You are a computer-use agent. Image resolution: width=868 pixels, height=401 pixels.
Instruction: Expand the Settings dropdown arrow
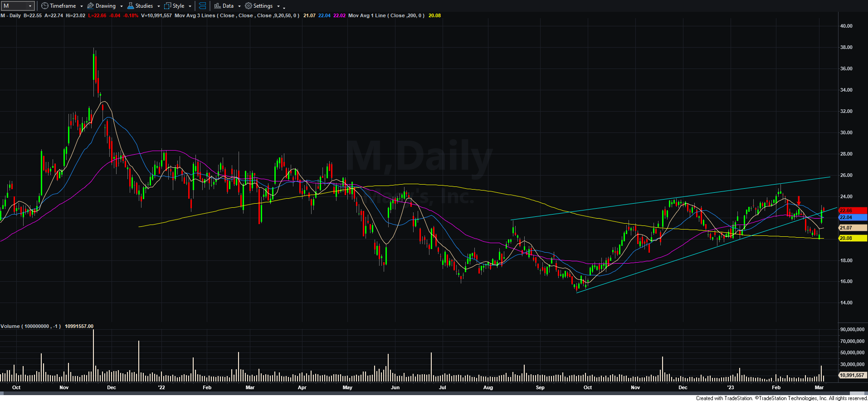pyautogui.click(x=278, y=6)
